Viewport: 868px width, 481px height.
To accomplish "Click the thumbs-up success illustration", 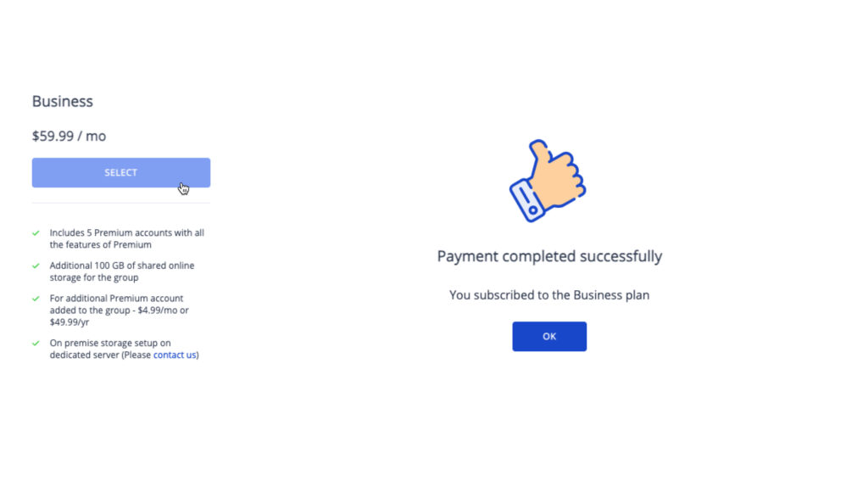I will click(x=548, y=181).
